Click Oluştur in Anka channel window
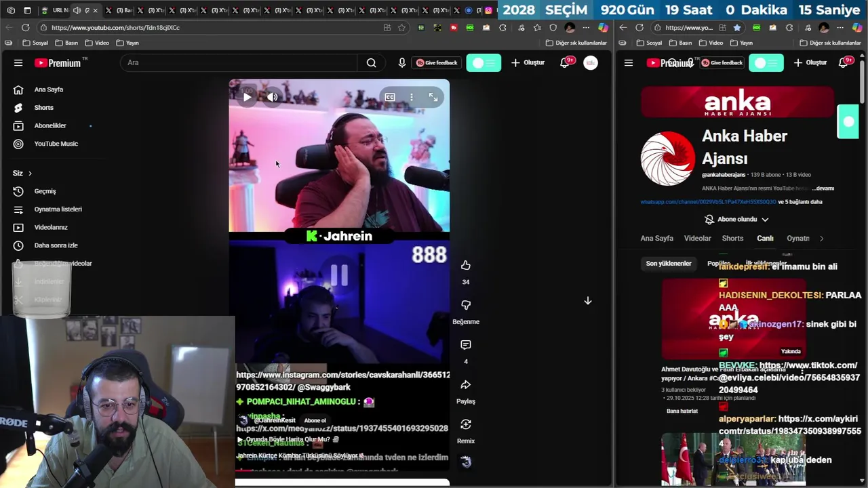This screenshot has height=488, width=868. (x=810, y=63)
